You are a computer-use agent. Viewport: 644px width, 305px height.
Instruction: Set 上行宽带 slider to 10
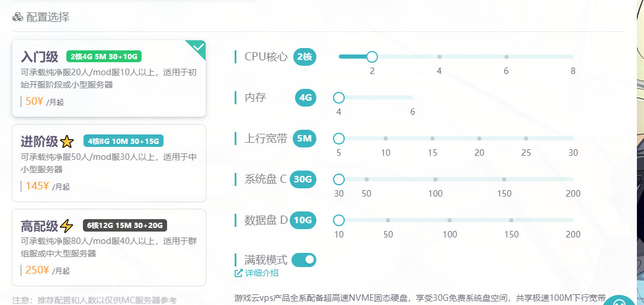[x=386, y=139]
